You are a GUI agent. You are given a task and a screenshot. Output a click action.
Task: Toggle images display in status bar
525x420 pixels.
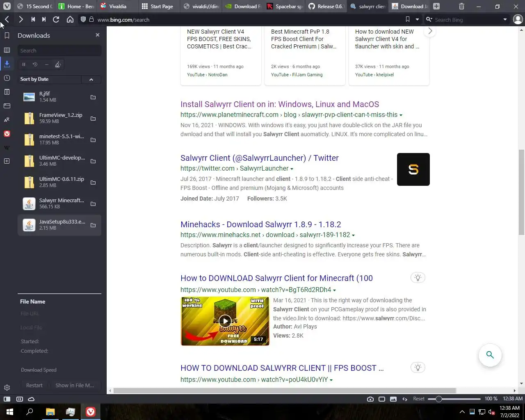point(393,399)
